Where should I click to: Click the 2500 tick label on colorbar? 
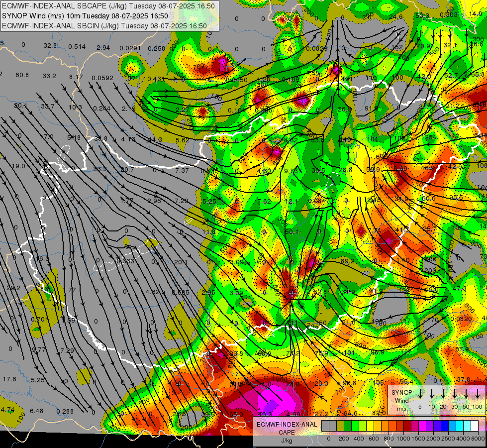[448, 439]
